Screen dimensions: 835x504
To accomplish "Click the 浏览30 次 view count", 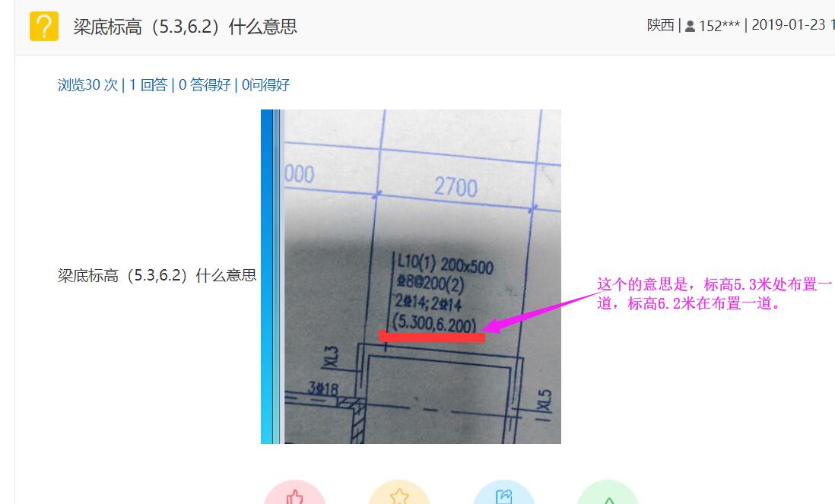I will 88,84.
